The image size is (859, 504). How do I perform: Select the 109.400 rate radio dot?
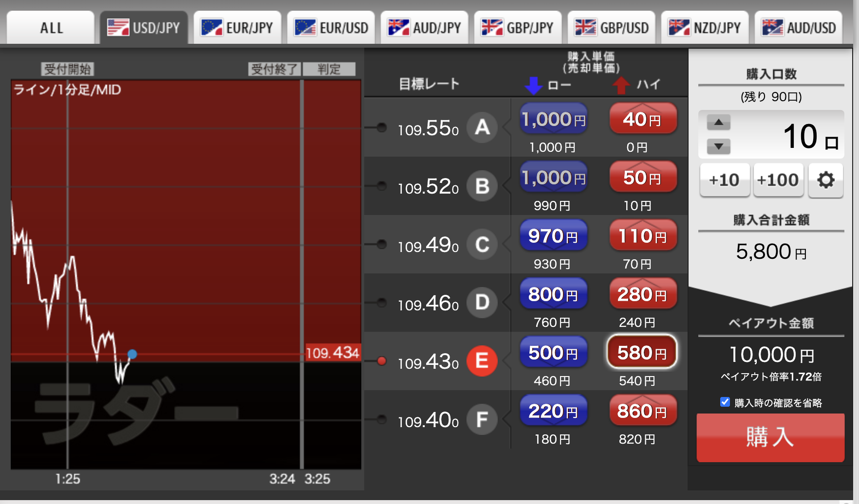pyautogui.click(x=382, y=419)
